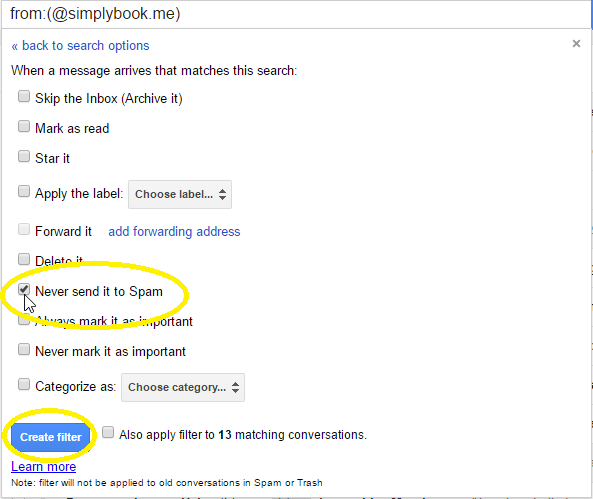Close the filter dialog with the X icon
This screenshot has width=593, height=499.
[x=576, y=44]
